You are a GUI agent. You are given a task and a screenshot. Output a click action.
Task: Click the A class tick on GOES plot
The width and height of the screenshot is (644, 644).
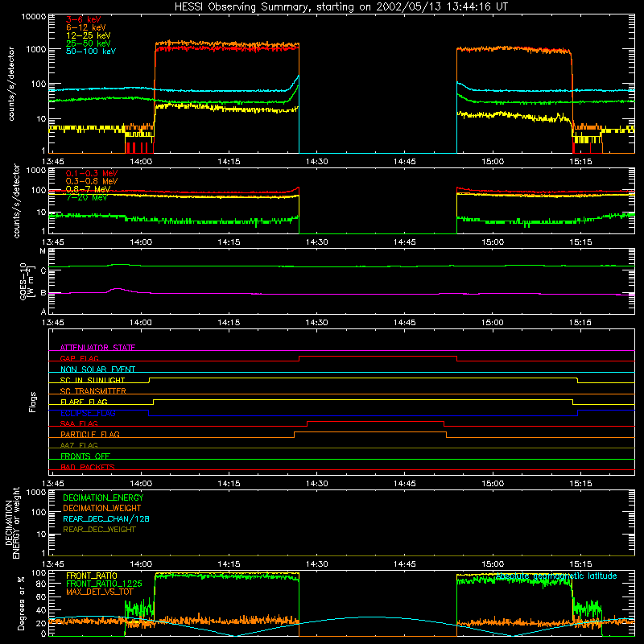(x=43, y=312)
